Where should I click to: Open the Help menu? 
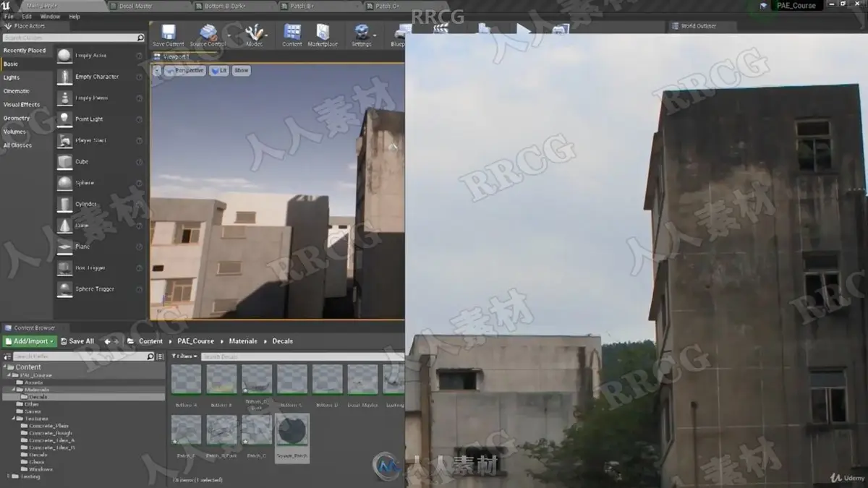click(x=75, y=16)
